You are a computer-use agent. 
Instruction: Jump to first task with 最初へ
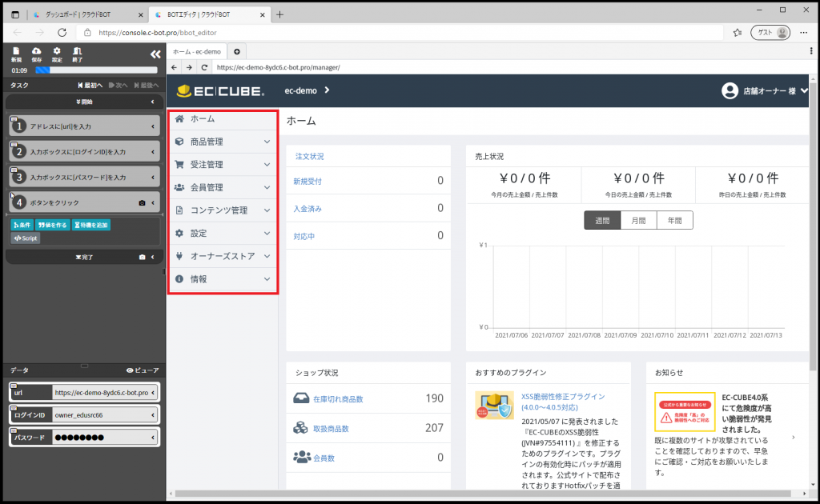pyautogui.click(x=90, y=85)
